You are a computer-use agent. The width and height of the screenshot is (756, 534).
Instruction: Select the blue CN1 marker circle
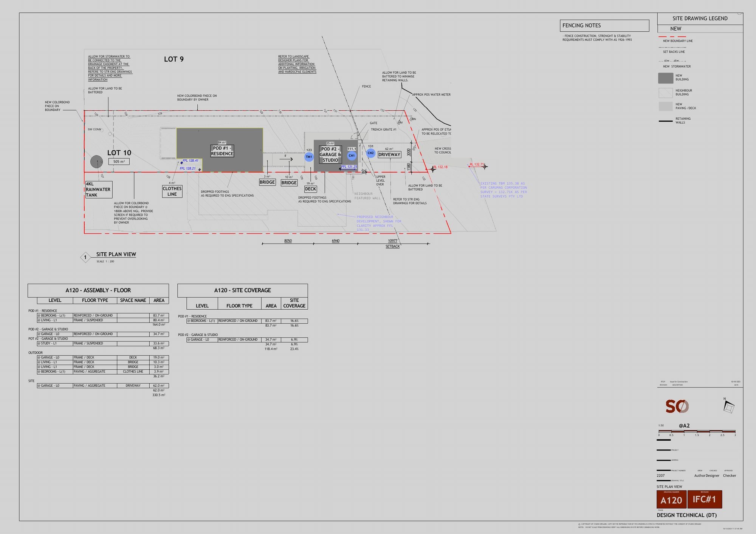352,156
